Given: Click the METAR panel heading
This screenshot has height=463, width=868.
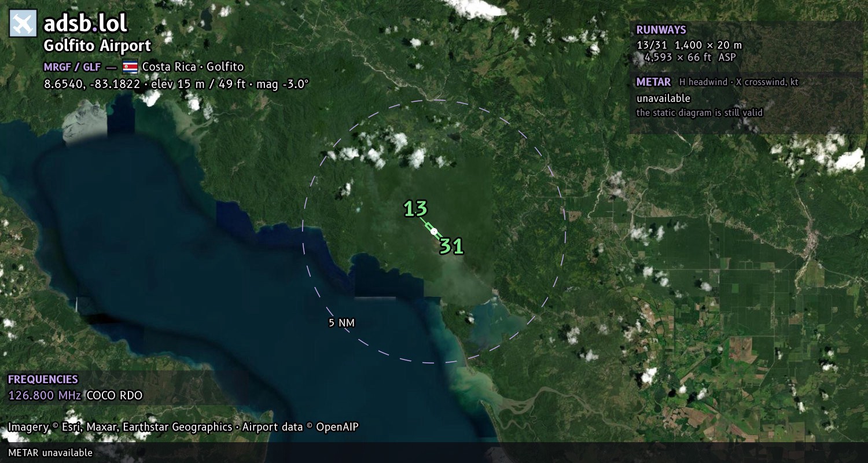Looking at the screenshot, I should tap(653, 82).
